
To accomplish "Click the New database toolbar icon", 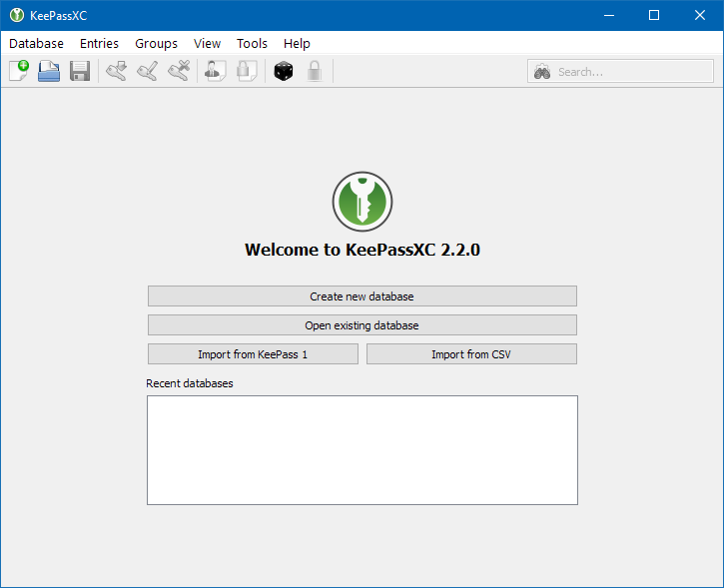I will (x=19, y=71).
